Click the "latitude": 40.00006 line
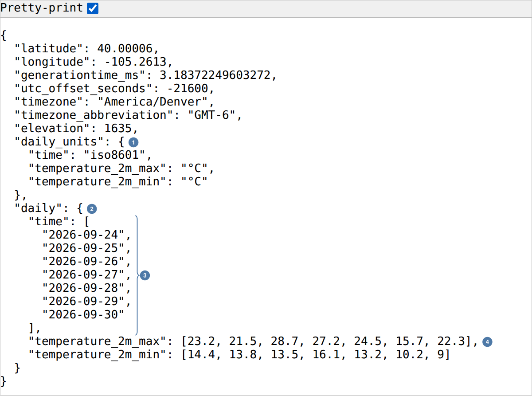Viewport: 532px width, 396px height. (86, 48)
